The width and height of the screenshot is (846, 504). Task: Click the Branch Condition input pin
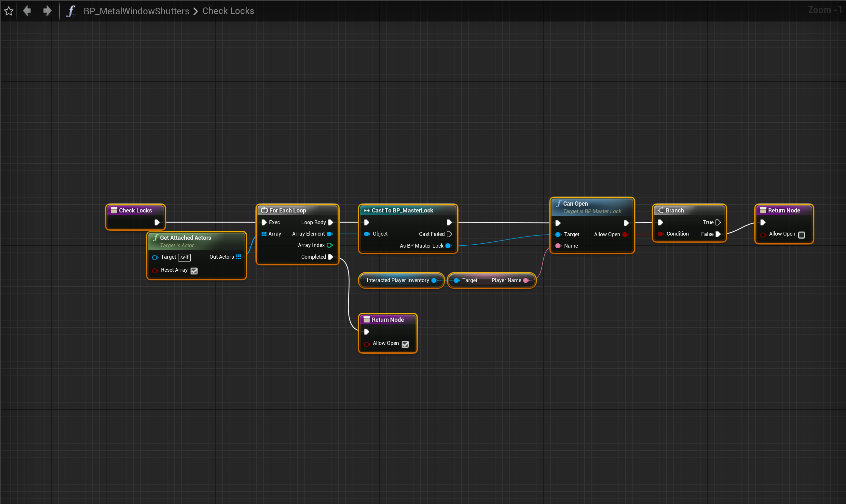tap(660, 234)
